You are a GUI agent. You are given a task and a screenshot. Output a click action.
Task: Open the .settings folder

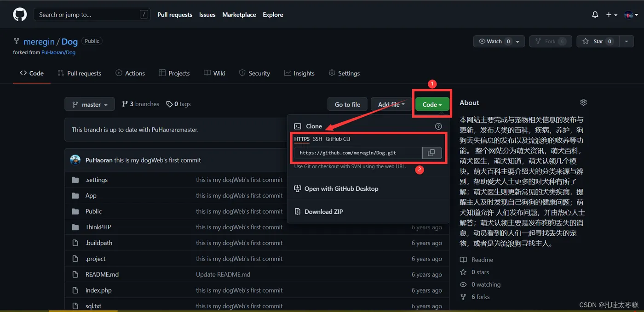click(97, 180)
